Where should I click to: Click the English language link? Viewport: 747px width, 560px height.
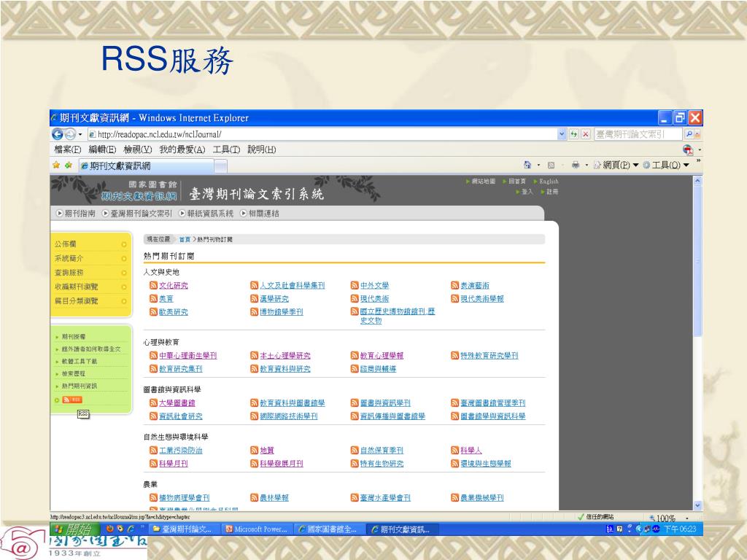tap(549, 182)
